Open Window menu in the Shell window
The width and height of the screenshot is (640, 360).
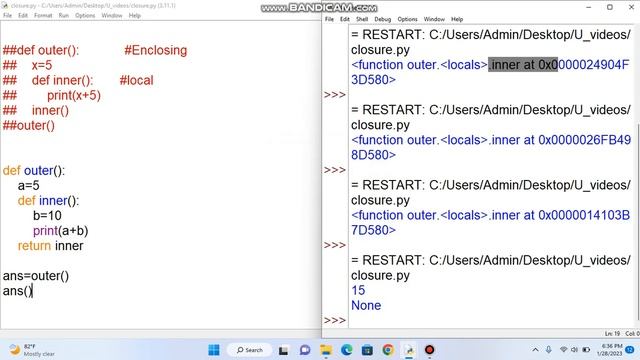434,19
